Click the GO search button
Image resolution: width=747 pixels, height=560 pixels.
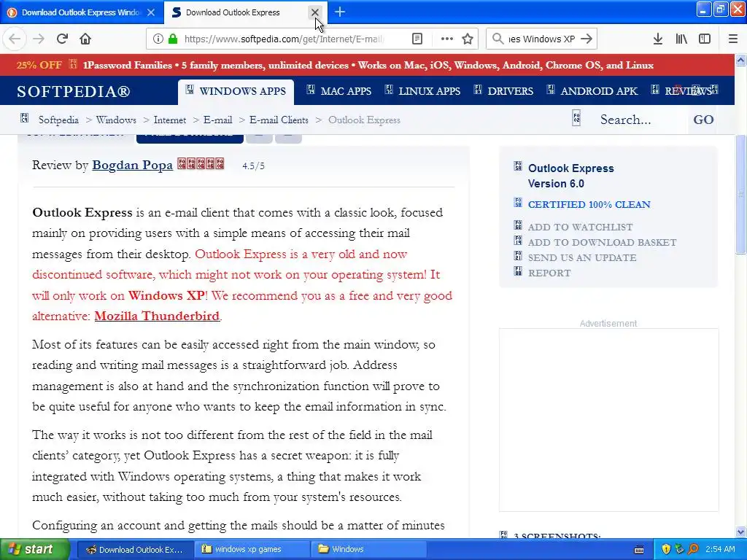click(703, 120)
